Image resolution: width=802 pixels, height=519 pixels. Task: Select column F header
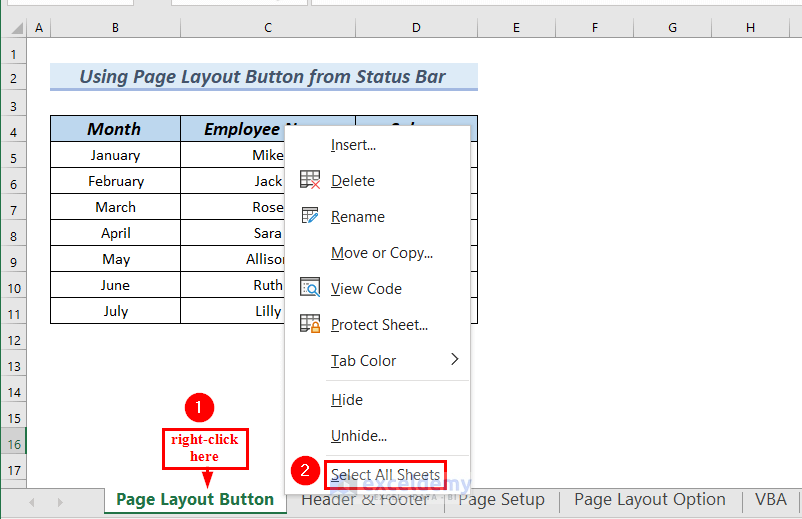594,28
